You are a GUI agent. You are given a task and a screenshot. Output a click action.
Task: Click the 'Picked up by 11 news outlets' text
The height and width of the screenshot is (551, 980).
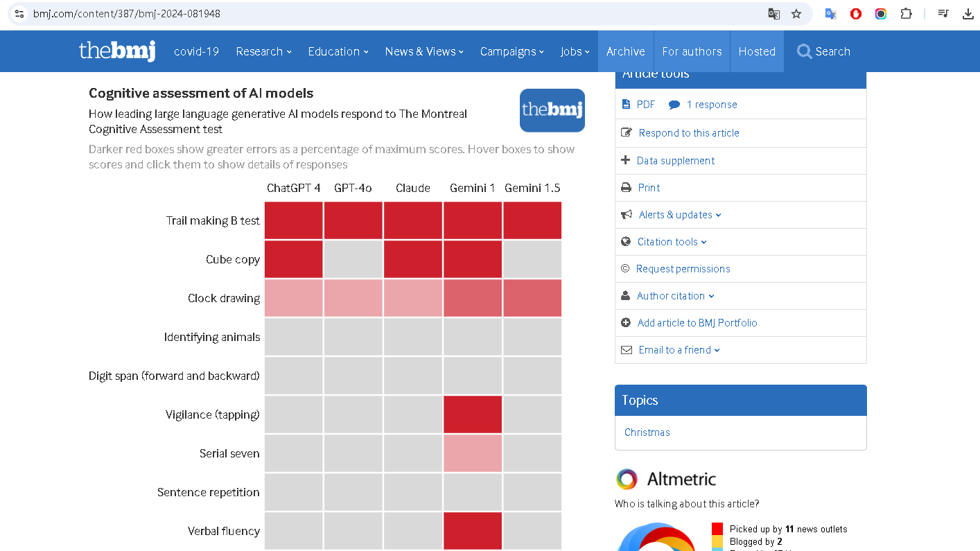pyautogui.click(x=788, y=529)
